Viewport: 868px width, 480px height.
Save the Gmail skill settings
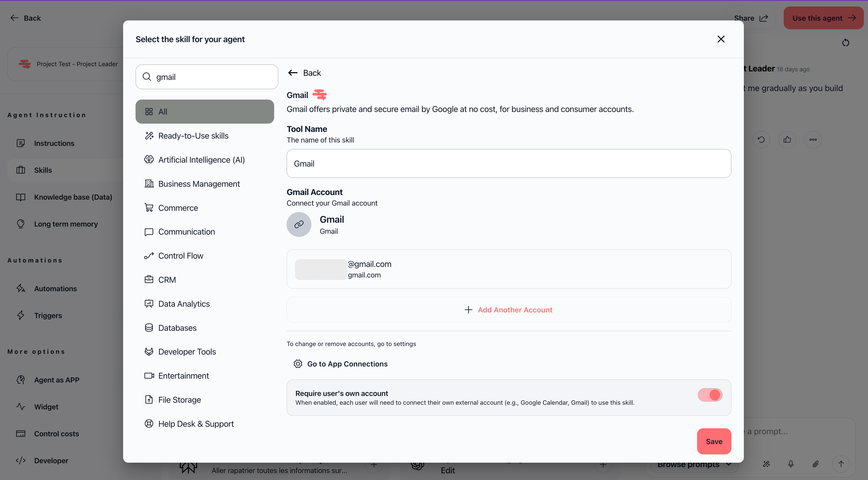tap(714, 441)
